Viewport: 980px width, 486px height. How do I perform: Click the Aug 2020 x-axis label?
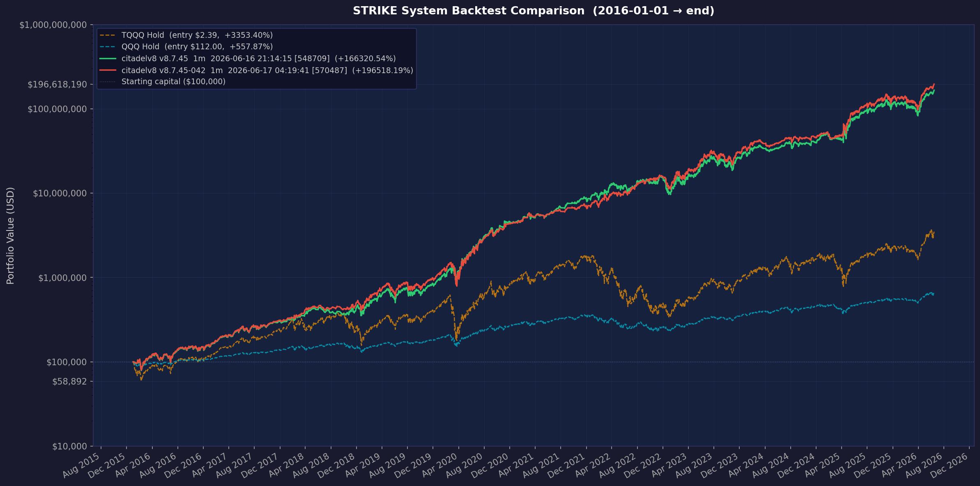465,465
